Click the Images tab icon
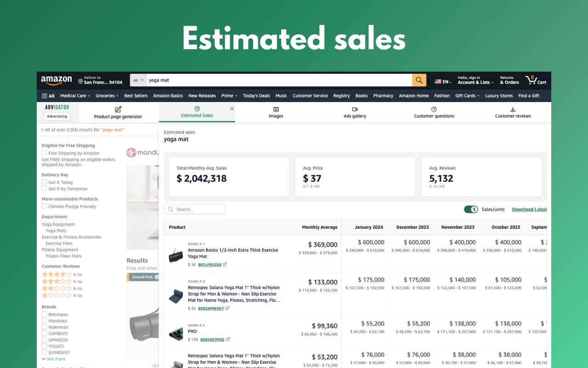 click(276, 109)
